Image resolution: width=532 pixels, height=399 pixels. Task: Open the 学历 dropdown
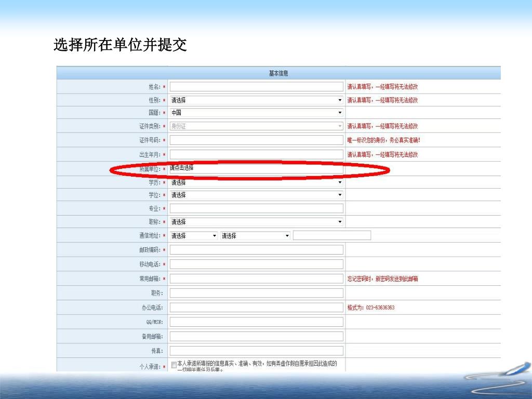point(257,182)
